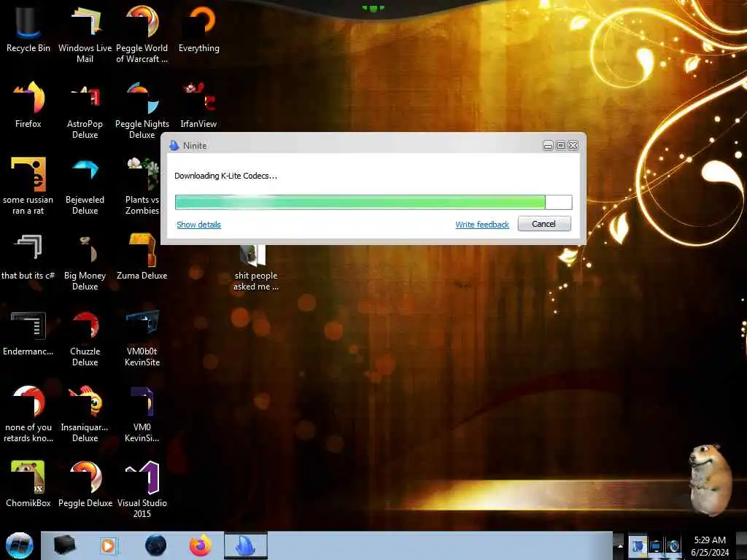Select the 'shit people asked me' folder
The image size is (747, 560).
tap(255, 268)
